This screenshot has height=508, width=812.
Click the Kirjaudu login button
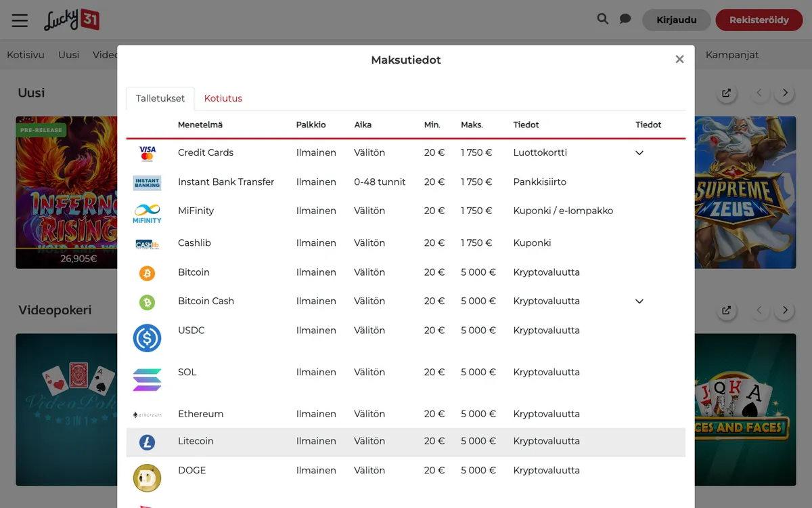click(677, 20)
